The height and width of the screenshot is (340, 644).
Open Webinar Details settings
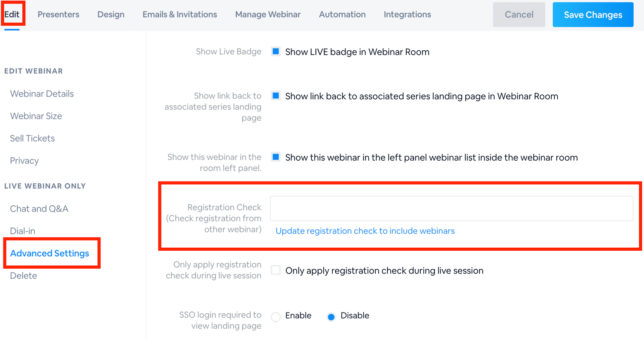42,94
